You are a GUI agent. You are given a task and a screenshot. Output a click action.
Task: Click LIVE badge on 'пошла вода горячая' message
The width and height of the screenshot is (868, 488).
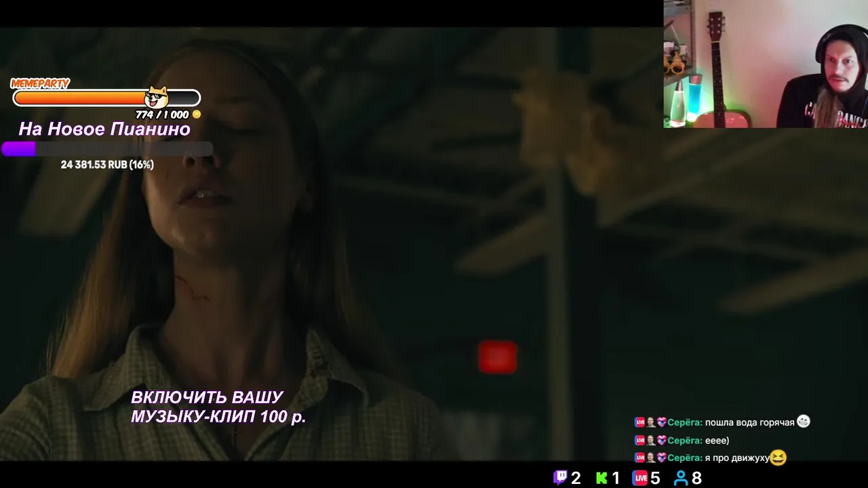pos(639,422)
